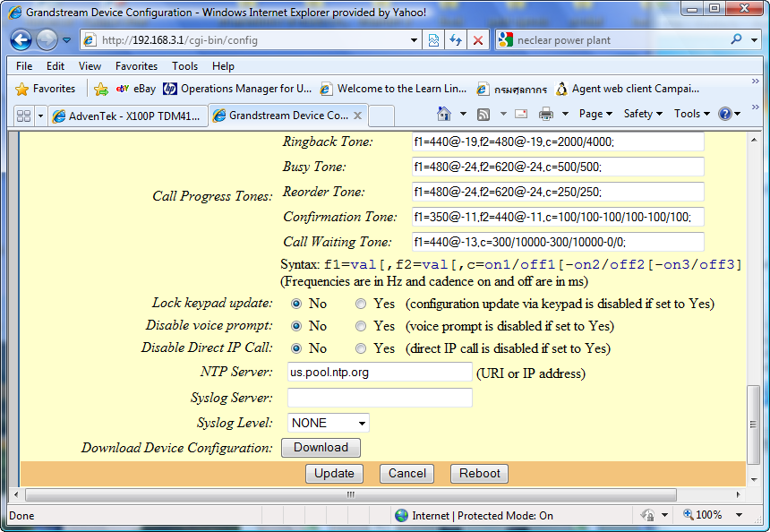Click the RSS Feeds icon

pos(483,115)
